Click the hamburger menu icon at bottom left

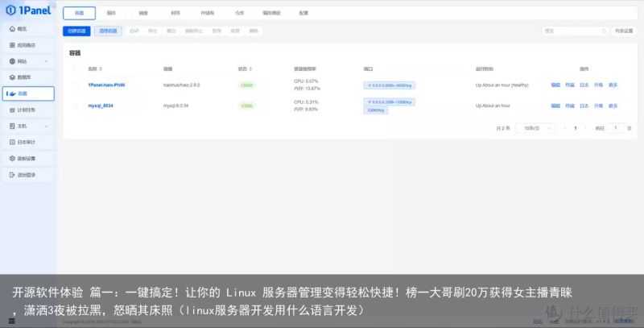pyautogui.click(x=11, y=321)
